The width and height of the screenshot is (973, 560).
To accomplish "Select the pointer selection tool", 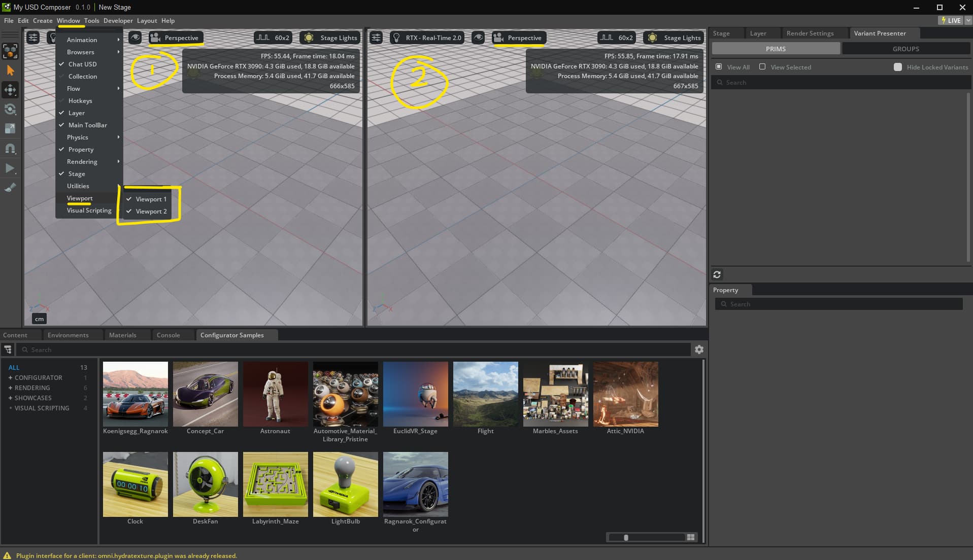I will click(10, 70).
